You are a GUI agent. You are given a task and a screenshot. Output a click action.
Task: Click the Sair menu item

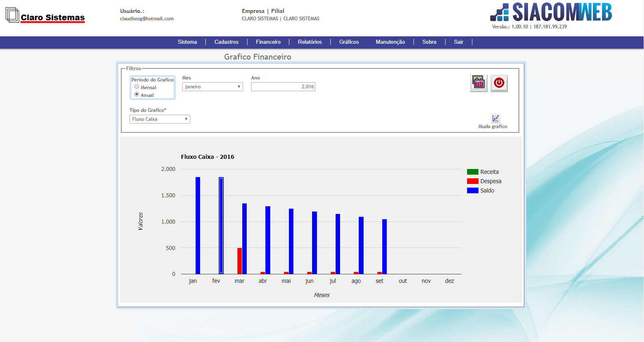pos(459,42)
